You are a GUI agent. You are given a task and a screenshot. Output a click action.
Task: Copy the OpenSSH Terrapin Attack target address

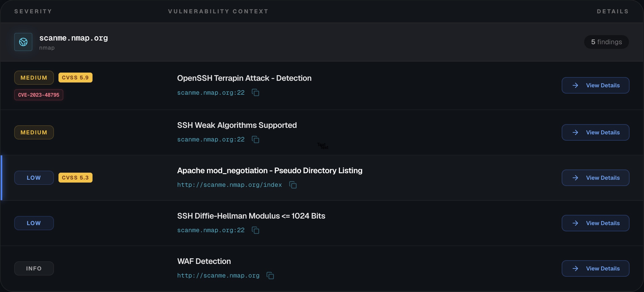[x=255, y=93]
